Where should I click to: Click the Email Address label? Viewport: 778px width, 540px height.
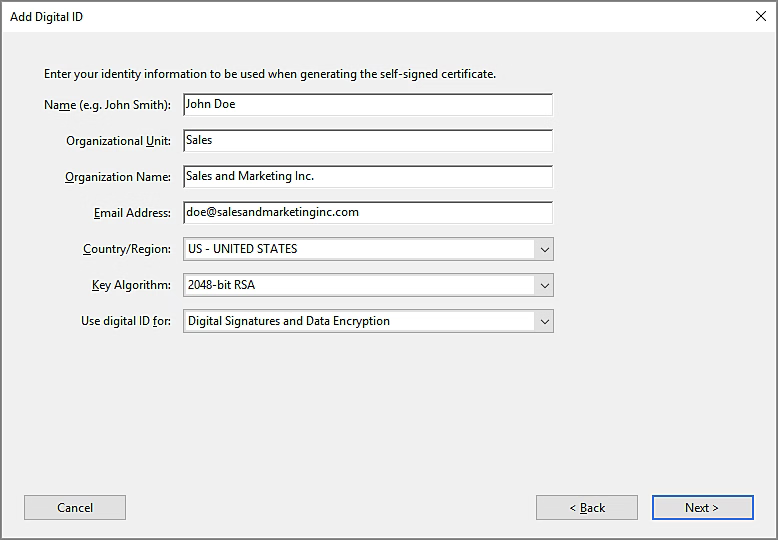tap(132, 213)
